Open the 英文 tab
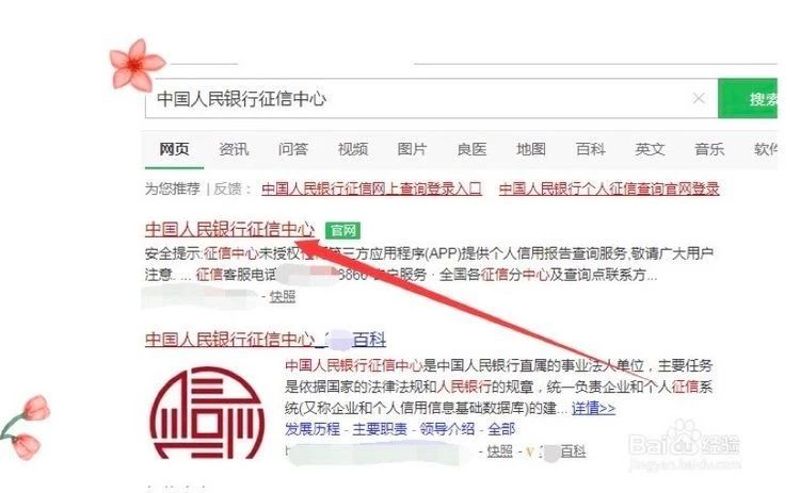Image resolution: width=800 pixels, height=493 pixels. [650, 150]
